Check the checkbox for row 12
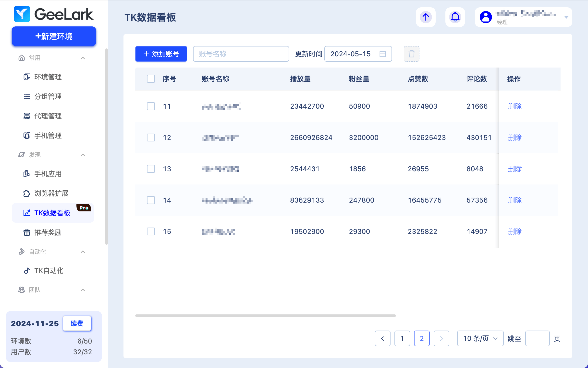The image size is (588, 368). [151, 138]
